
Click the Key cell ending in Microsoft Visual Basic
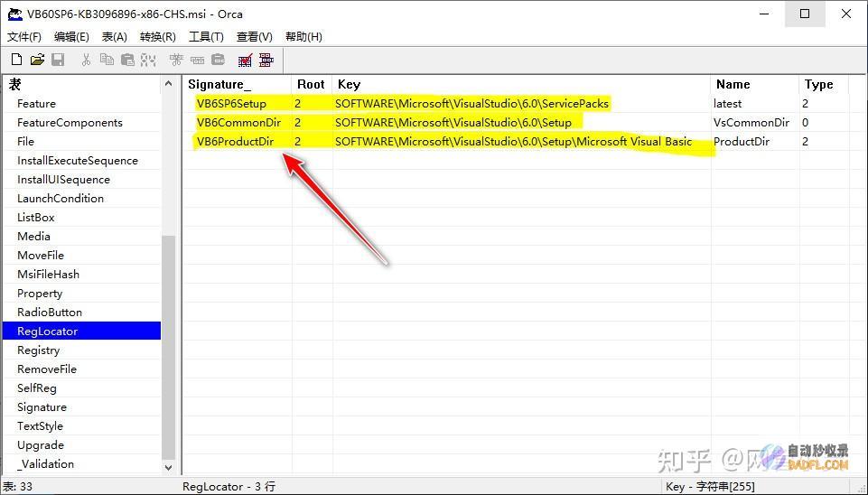pyautogui.click(x=513, y=141)
